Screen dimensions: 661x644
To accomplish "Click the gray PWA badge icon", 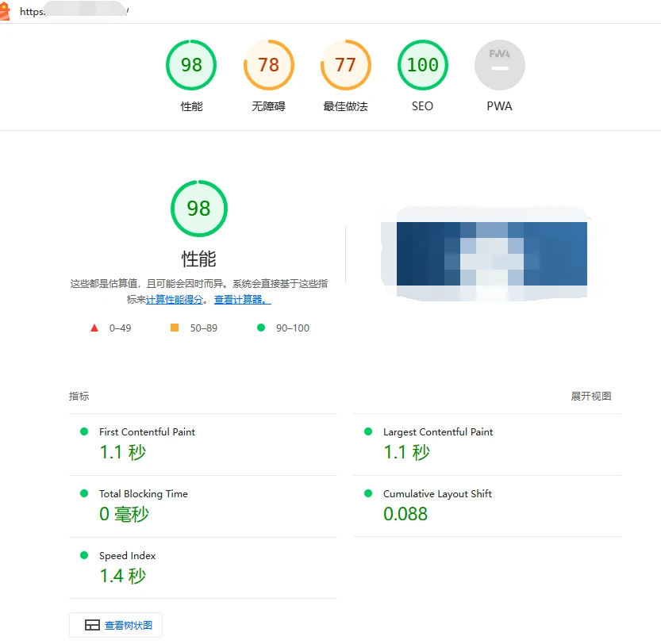I will [499, 65].
